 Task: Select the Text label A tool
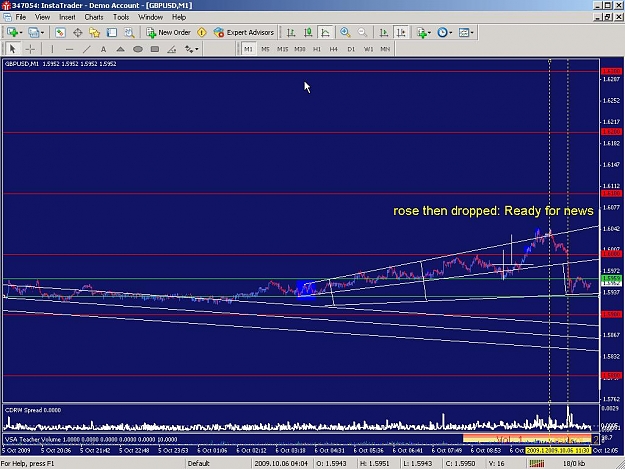[x=103, y=49]
